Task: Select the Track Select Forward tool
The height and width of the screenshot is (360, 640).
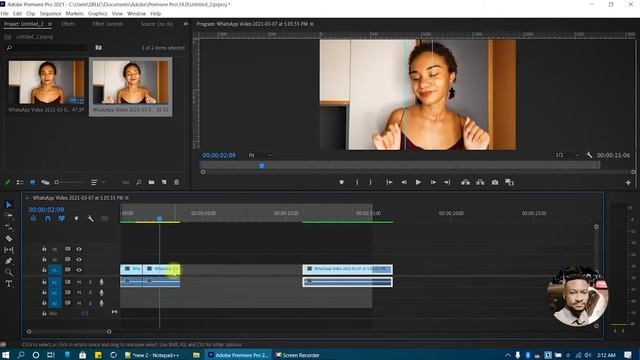Action: click(x=9, y=216)
